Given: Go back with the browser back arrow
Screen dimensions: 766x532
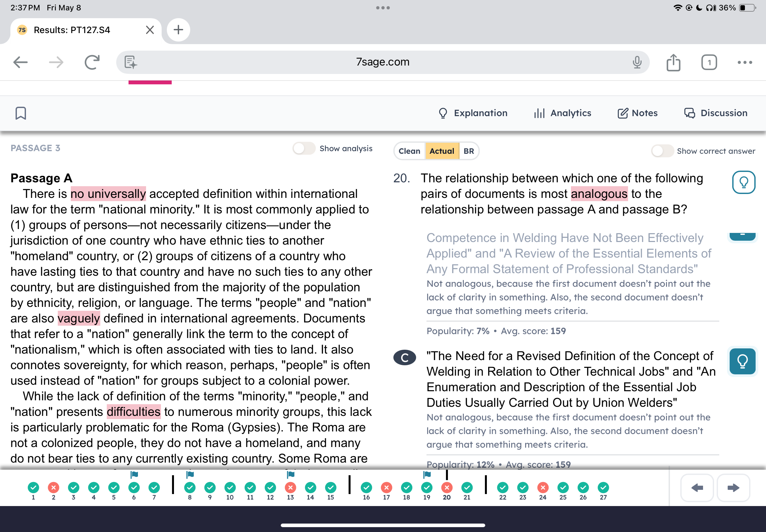Looking at the screenshot, I should point(20,62).
